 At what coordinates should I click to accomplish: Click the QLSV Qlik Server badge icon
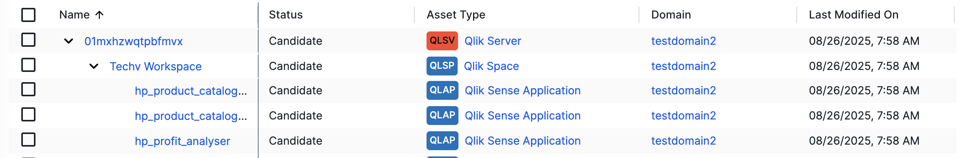[x=442, y=41]
